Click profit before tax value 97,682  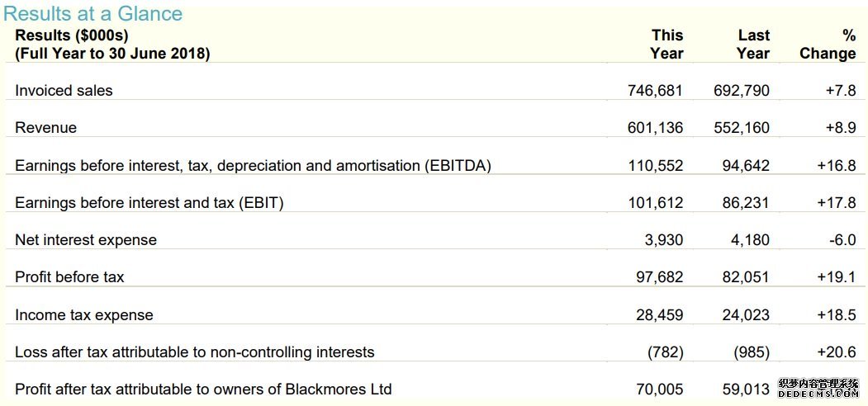pos(660,277)
